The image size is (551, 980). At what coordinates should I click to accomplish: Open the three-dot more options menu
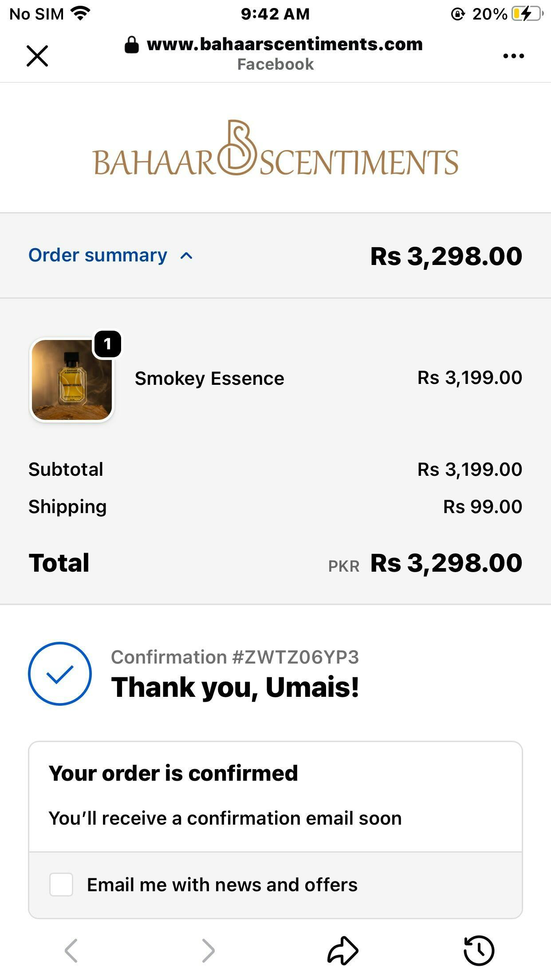[513, 56]
